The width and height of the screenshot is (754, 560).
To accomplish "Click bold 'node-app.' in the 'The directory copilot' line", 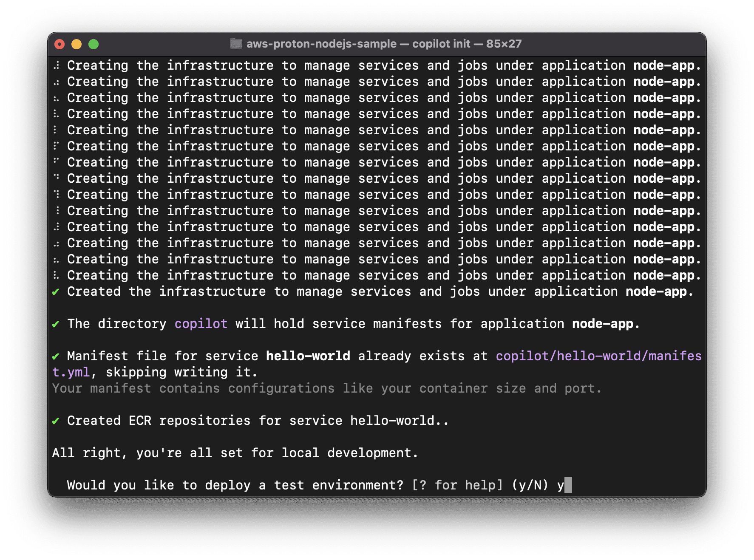I will coord(606,323).
